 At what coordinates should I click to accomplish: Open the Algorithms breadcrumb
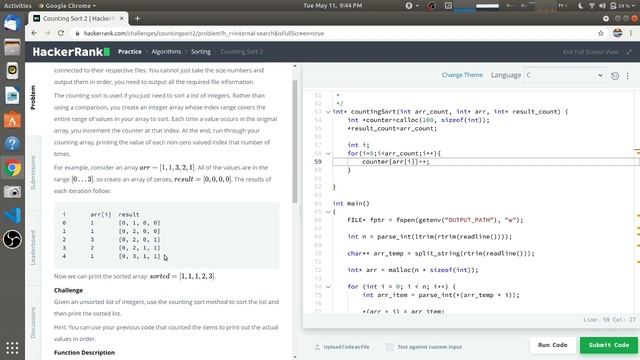tap(166, 52)
